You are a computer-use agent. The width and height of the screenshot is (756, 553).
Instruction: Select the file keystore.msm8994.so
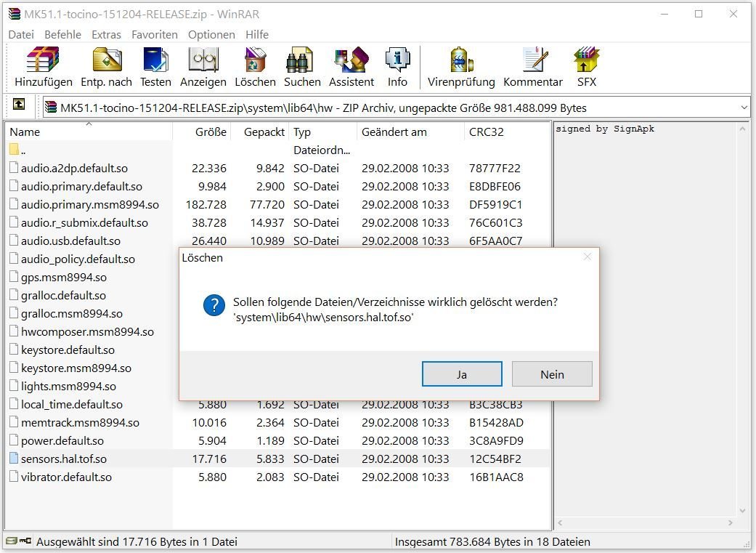76,368
